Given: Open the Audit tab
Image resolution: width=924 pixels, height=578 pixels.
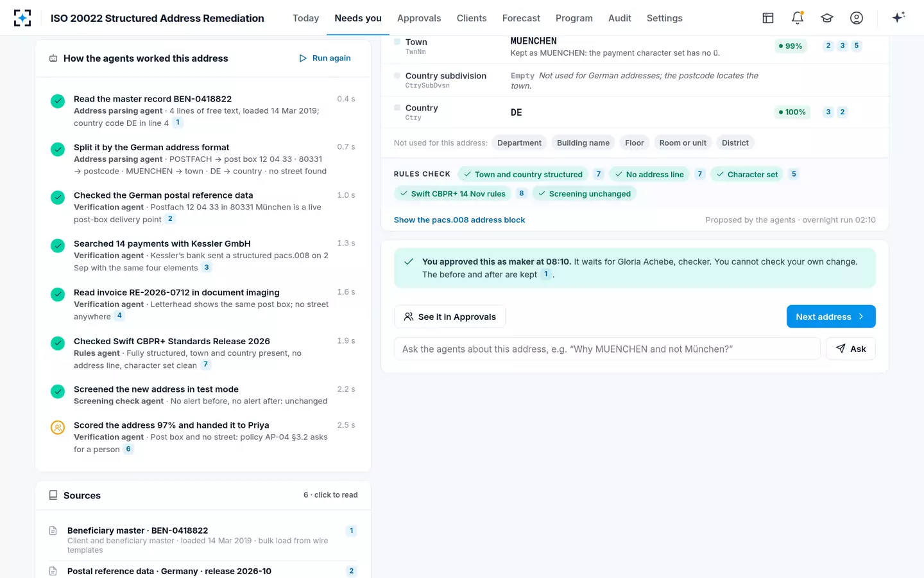Looking at the screenshot, I should tap(620, 18).
